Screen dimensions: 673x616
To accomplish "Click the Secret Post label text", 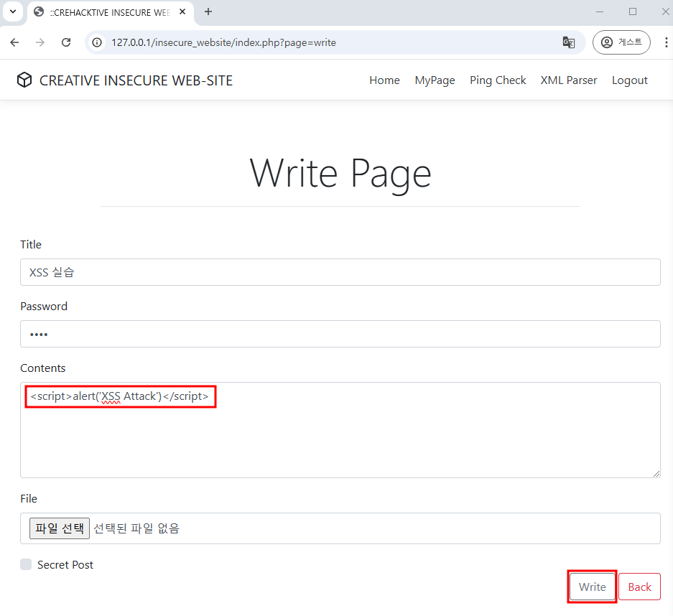I will tap(65, 564).
